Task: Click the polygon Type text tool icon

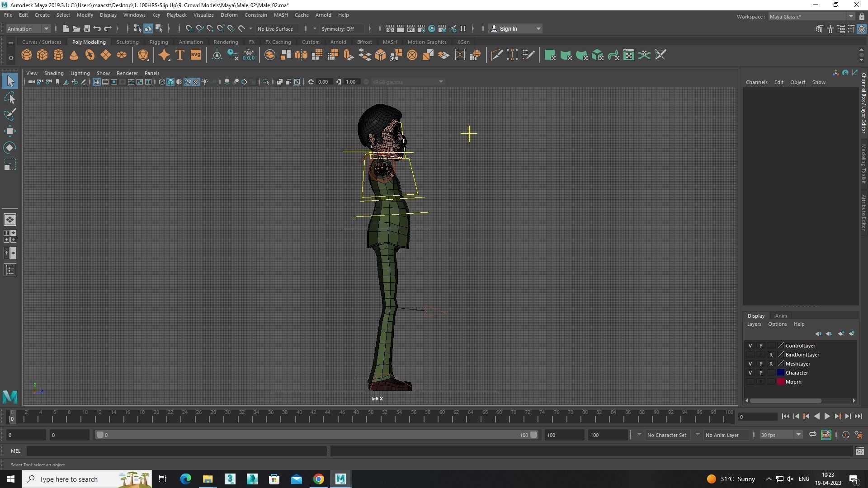Action: click(x=180, y=55)
